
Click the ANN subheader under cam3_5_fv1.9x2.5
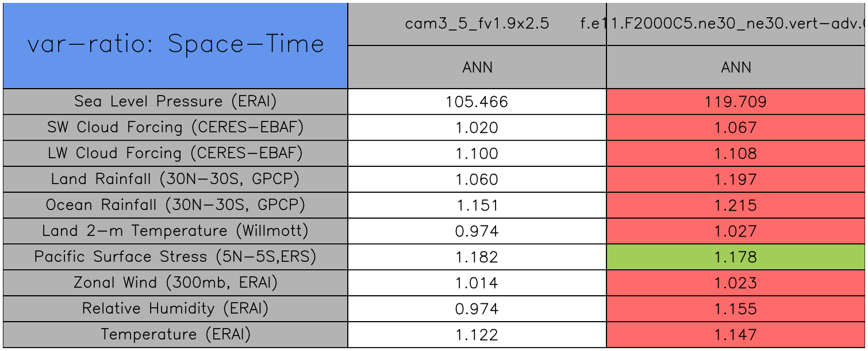coord(477,67)
